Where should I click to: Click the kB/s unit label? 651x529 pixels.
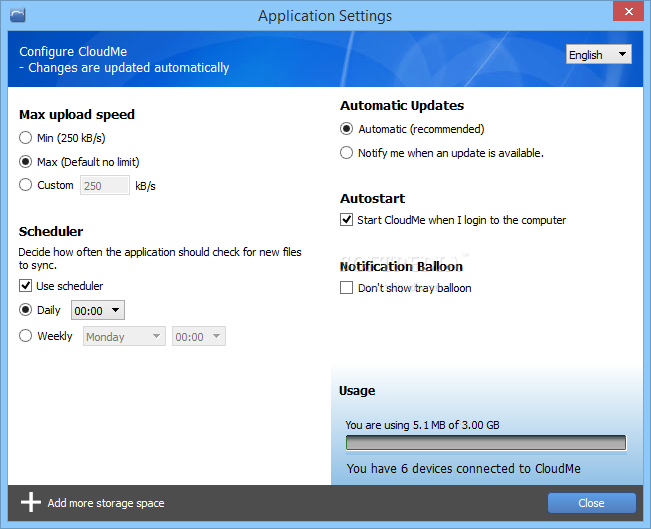(x=145, y=186)
